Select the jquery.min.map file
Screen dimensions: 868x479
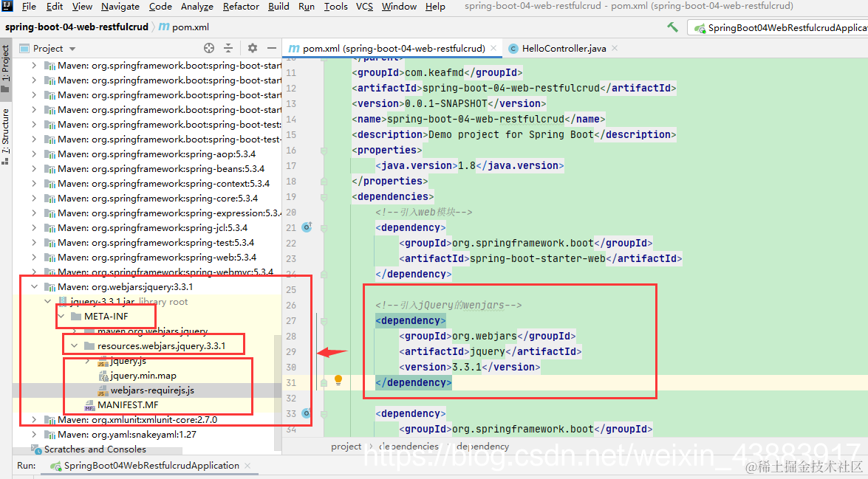[x=137, y=376]
